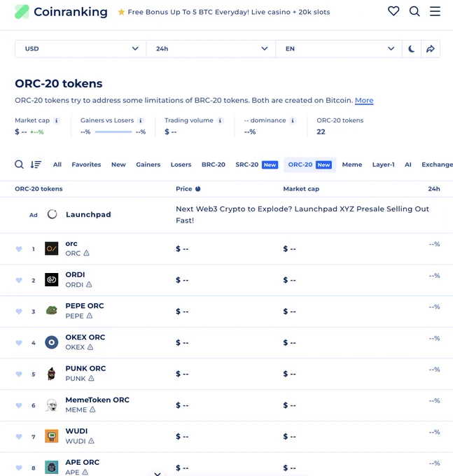This screenshot has height=476, width=453.
Task: Open search with header magnifier icon
Action: coord(414,11)
